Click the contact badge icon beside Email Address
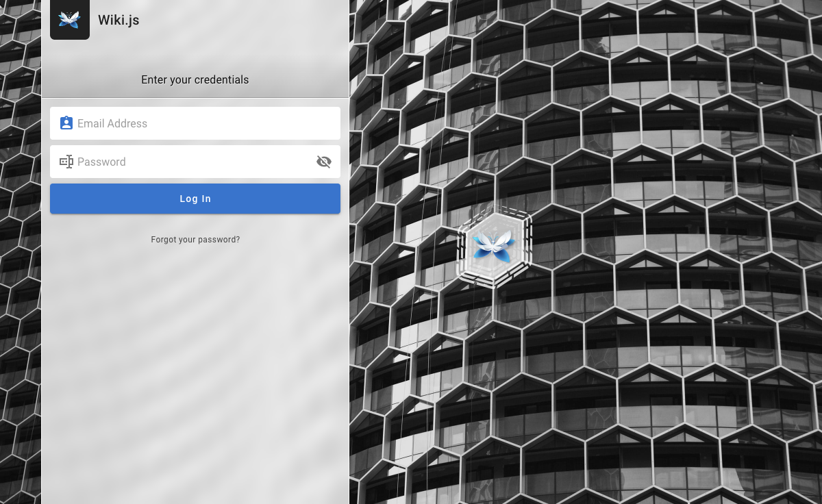This screenshot has height=504, width=822. 66,123
